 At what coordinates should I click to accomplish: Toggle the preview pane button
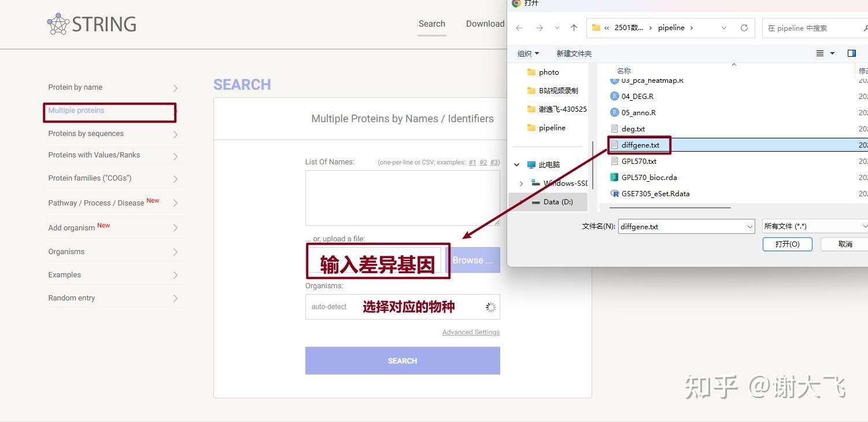pyautogui.click(x=851, y=53)
